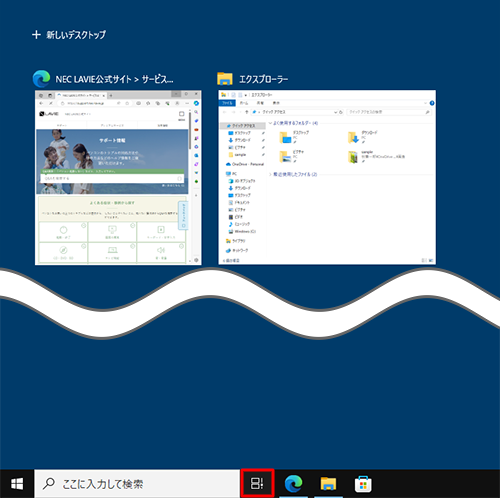Open the Windows Start menu
The height and width of the screenshot is (498, 500).
click(17, 484)
